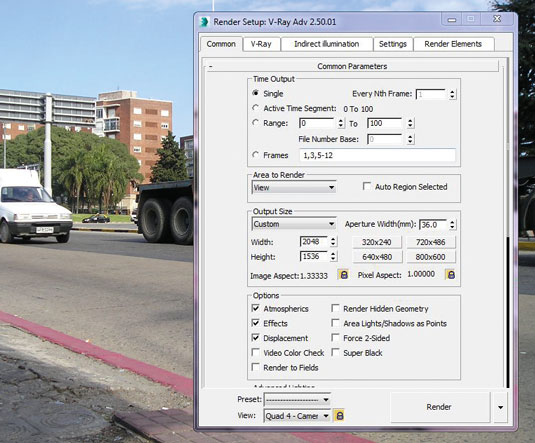Enable the Super Black checkbox
Viewport: 535px width, 443px height.
pos(335,352)
